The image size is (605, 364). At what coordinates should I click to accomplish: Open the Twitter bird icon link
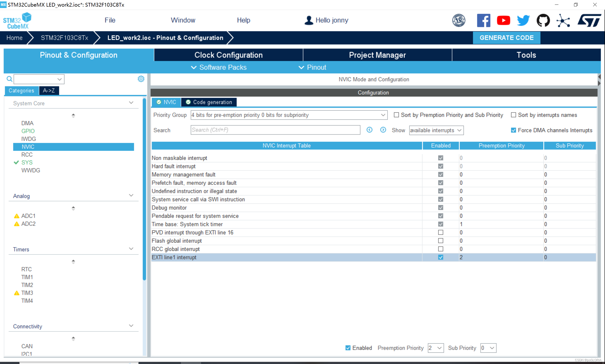tap(523, 20)
